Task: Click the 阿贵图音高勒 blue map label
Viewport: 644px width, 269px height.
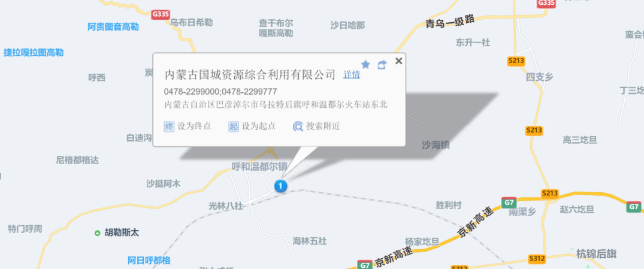Action: [113, 27]
